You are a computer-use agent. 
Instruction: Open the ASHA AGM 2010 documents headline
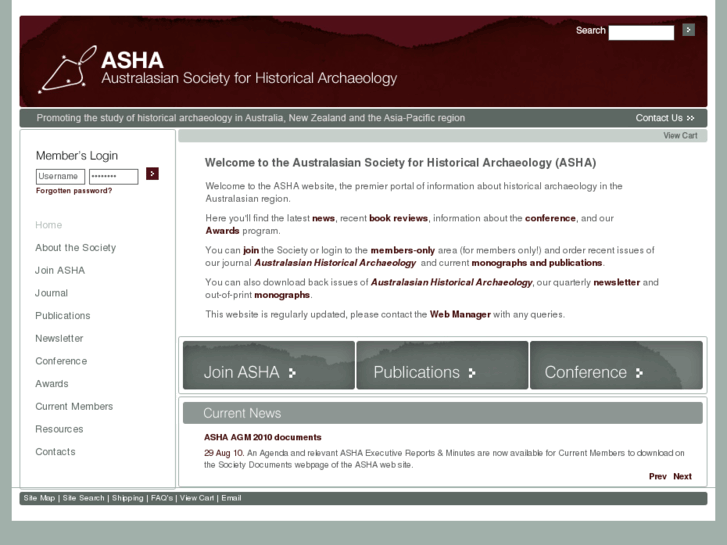[262, 437]
